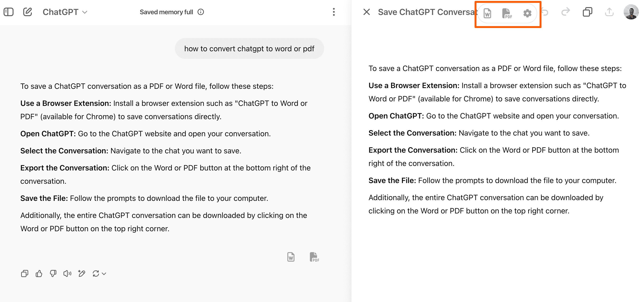The image size is (644, 302).
Task: Download response as PDF below message
Action: [x=314, y=257]
